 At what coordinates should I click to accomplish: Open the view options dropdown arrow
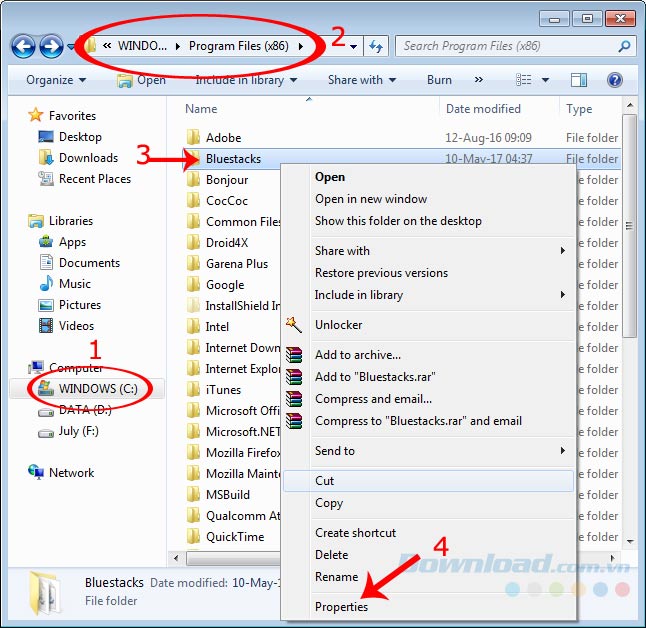click(x=545, y=80)
